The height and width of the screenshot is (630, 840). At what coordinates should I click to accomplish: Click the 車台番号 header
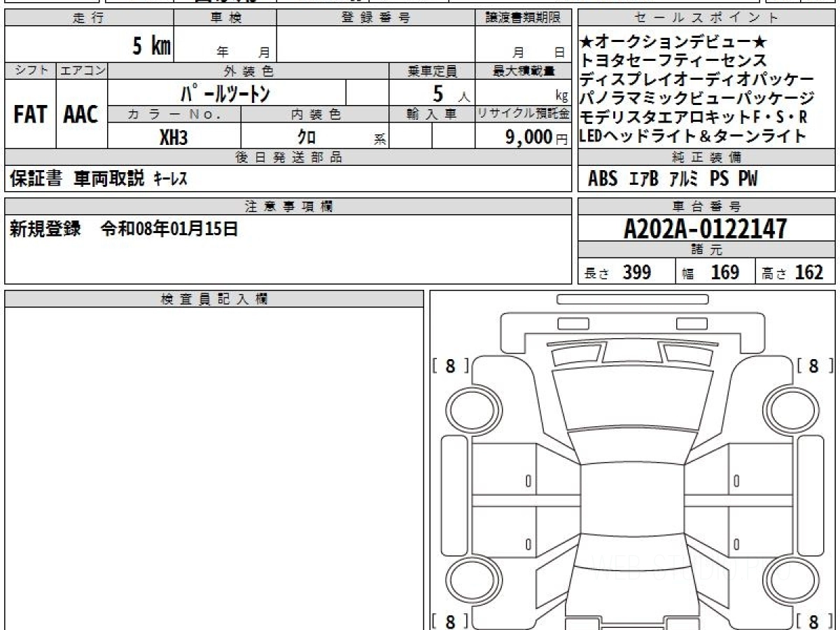[x=707, y=206]
